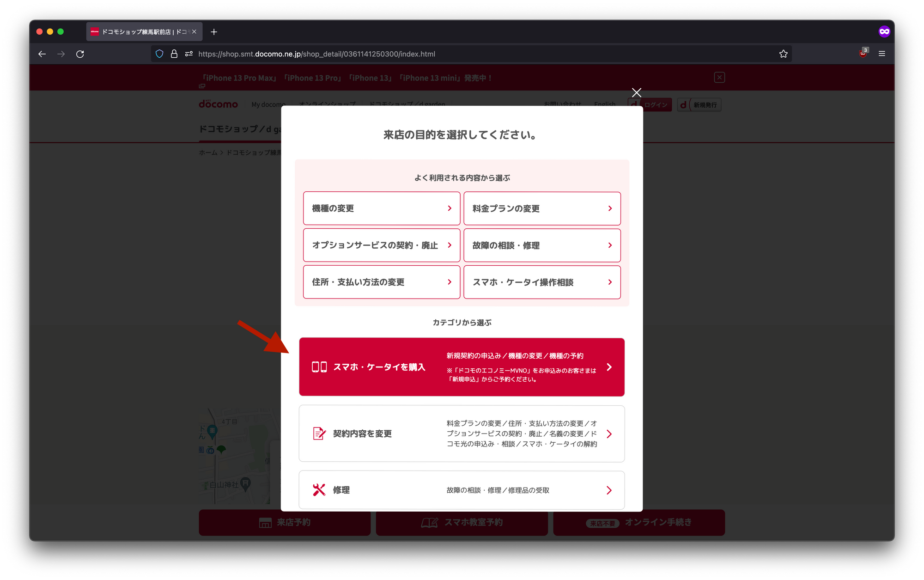Click the private browsing mask icon
This screenshot has width=924, height=580.
point(884,32)
